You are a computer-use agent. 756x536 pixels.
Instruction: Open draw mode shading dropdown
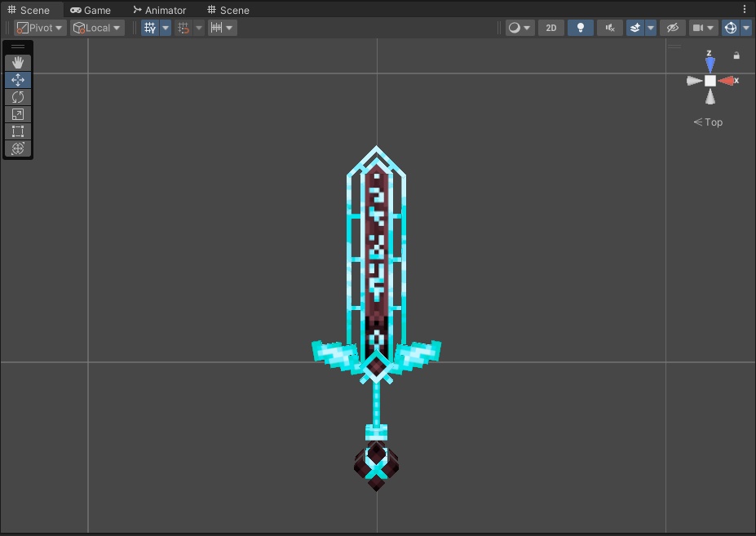(519, 28)
